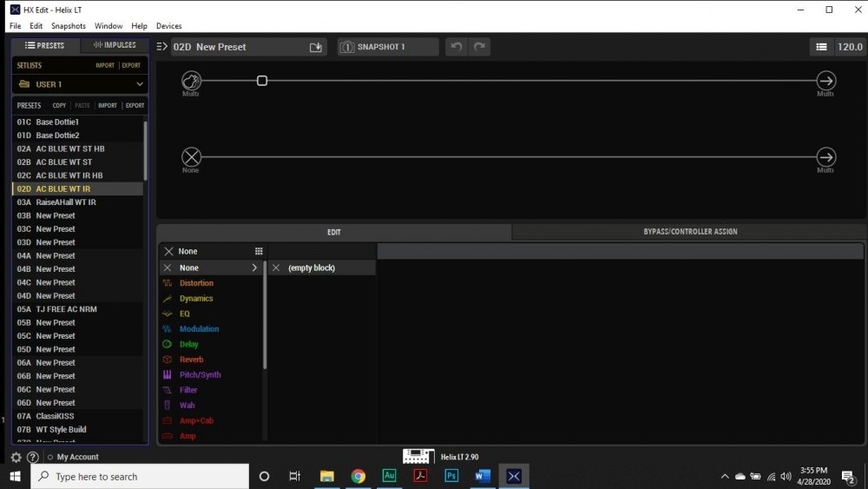Select preset 03A RaiseAHall WT IR

coord(77,202)
